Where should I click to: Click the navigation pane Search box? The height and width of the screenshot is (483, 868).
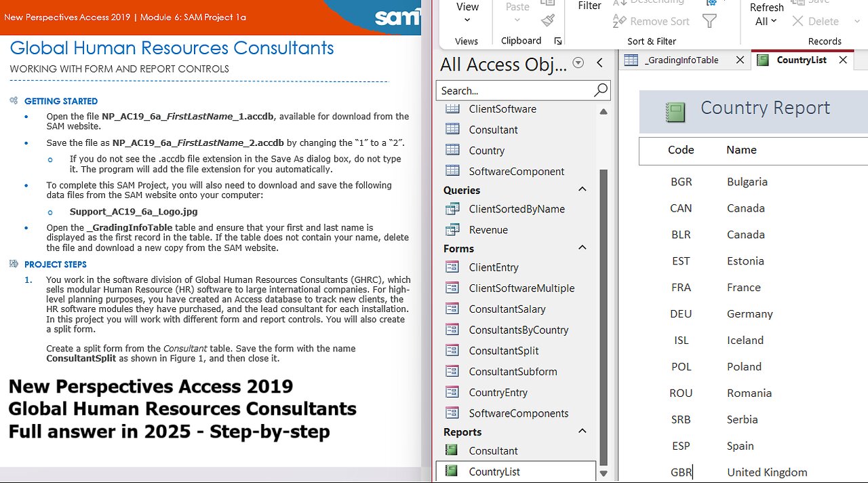515,90
